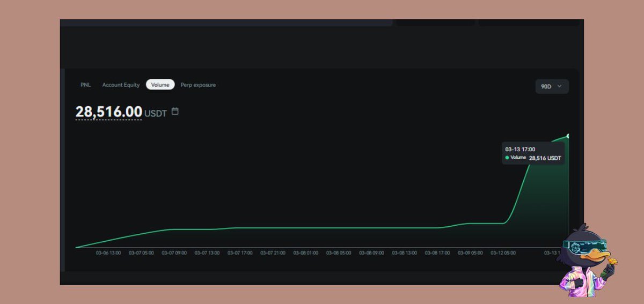Click the calendar icon beside USDT

click(x=174, y=112)
